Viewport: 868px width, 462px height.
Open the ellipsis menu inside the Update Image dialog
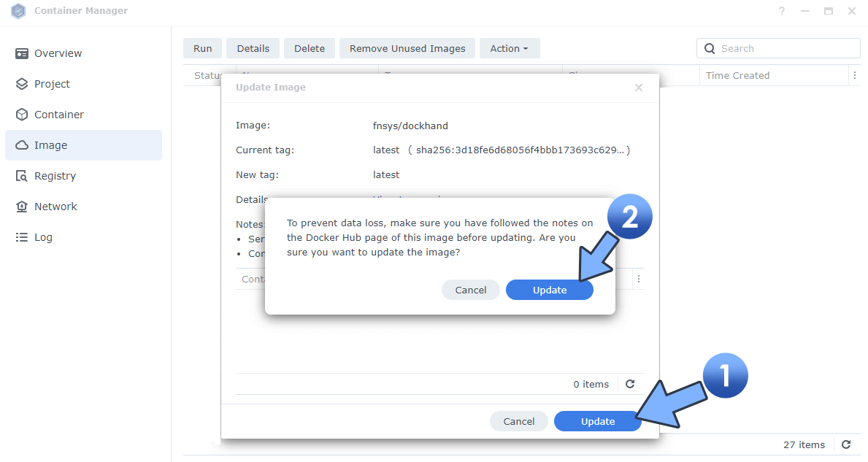(639, 279)
